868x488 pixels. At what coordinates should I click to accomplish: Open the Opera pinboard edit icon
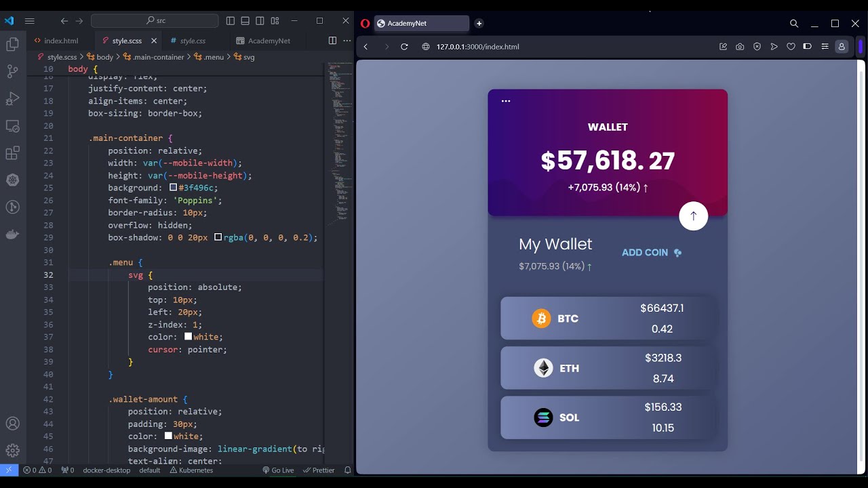coord(723,47)
